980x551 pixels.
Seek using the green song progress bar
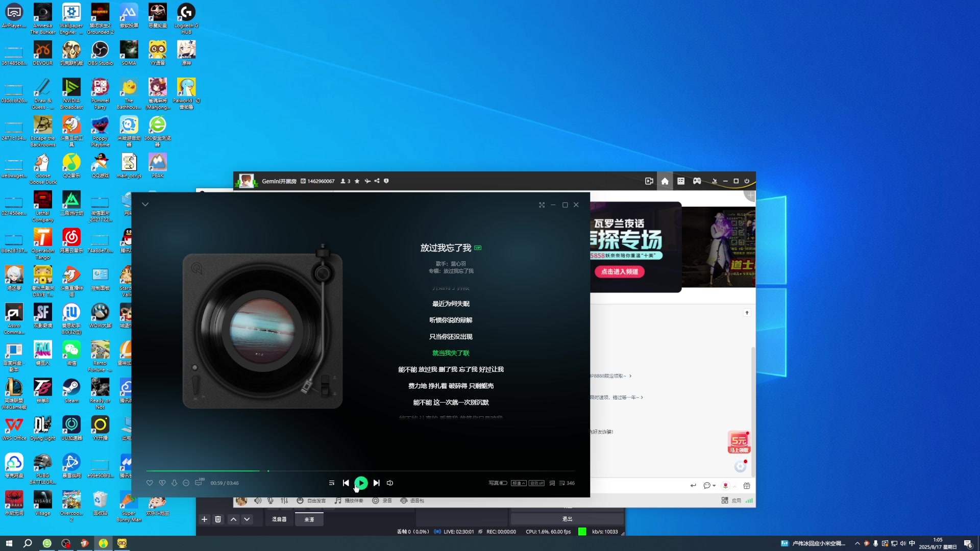tap(360, 471)
